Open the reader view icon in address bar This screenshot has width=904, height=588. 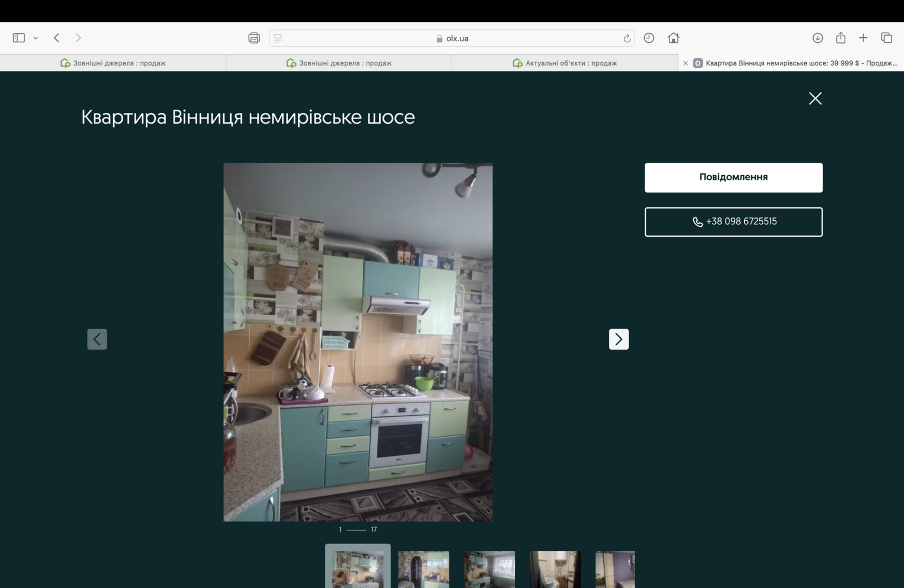[278, 38]
